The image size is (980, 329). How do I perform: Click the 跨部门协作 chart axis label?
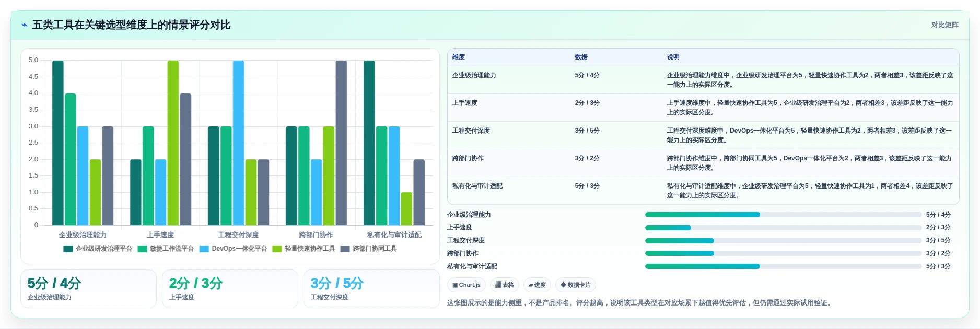tap(316, 235)
